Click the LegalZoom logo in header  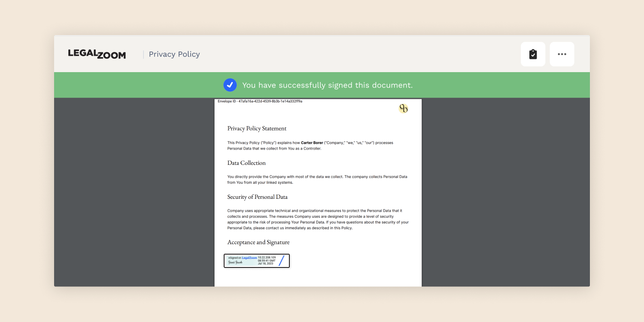pyautogui.click(x=97, y=54)
